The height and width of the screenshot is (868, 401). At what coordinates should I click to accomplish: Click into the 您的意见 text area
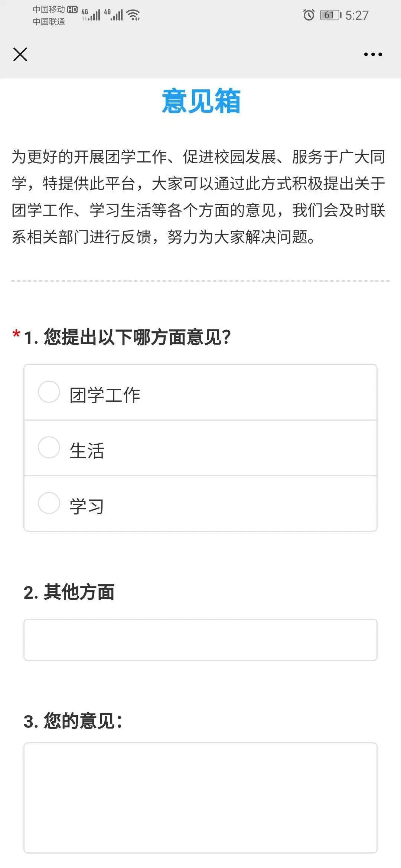(200, 798)
